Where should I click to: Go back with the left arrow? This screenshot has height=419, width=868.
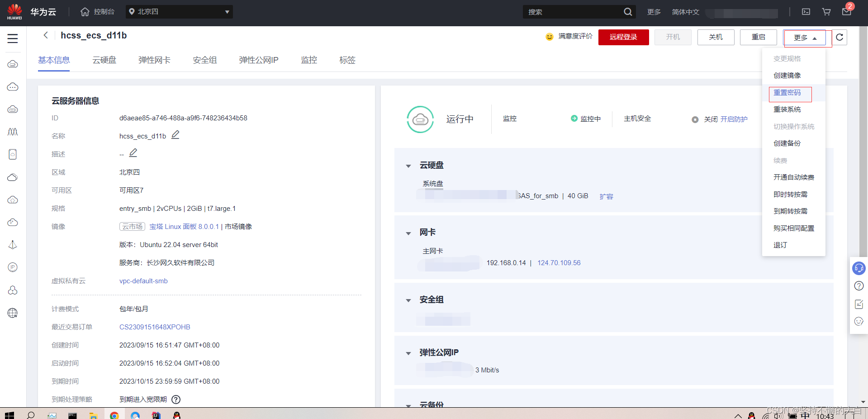[x=46, y=35]
